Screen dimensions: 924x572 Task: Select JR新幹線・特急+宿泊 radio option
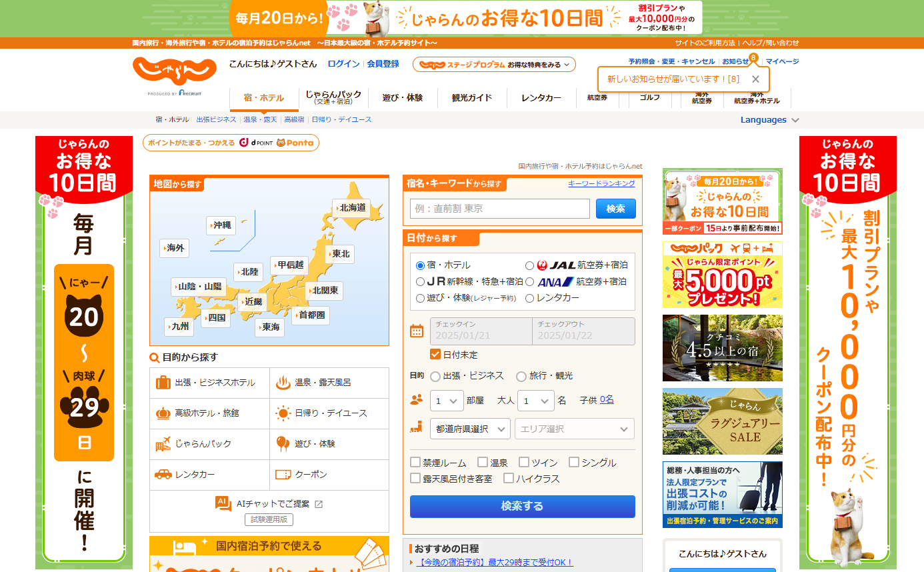click(x=421, y=281)
